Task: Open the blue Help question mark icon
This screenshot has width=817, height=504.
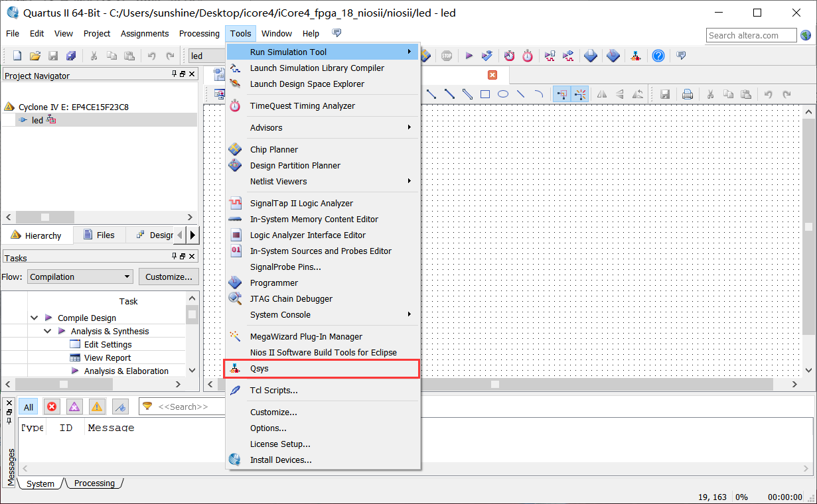Action: 658,56
